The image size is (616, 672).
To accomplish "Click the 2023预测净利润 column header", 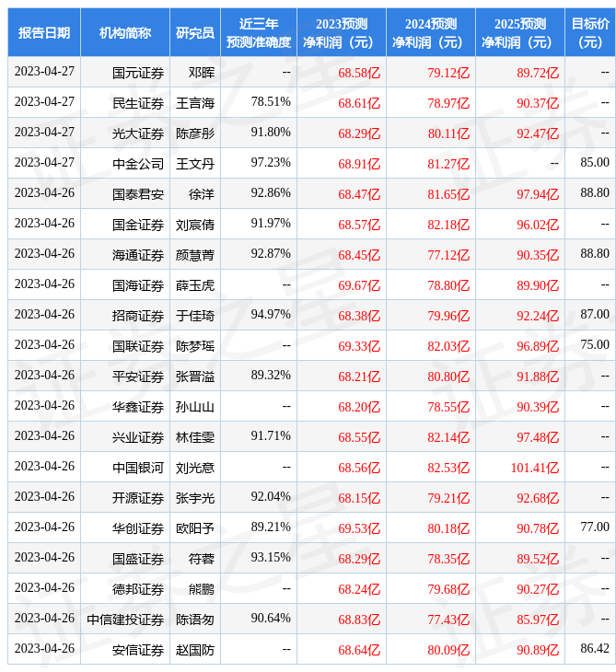I will pyautogui.click(x=342, y=32).
